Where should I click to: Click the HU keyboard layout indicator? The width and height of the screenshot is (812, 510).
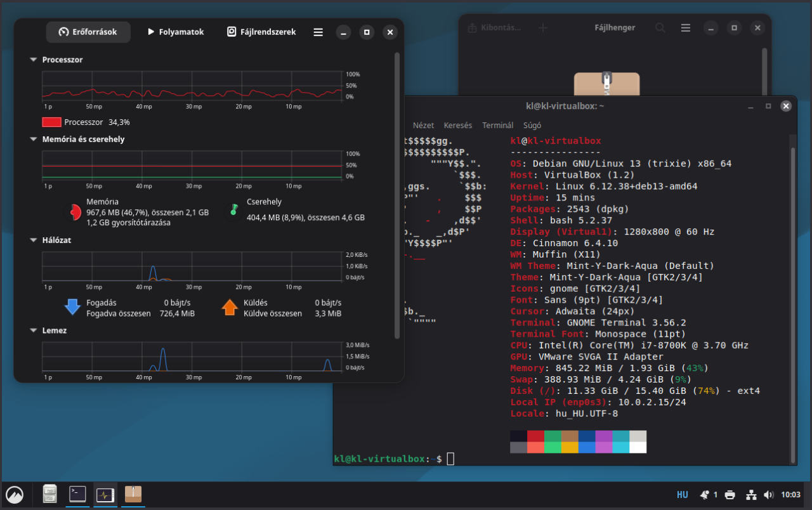point(683,495)
